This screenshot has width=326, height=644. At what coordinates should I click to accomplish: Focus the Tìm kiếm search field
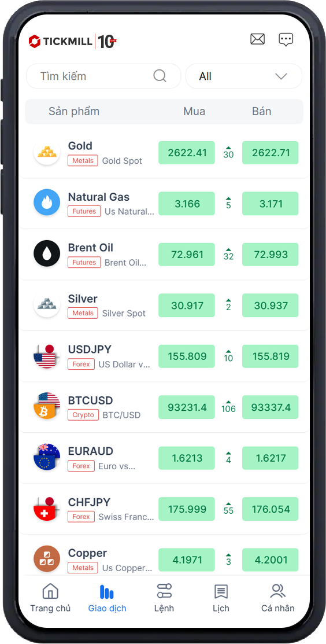tap(103, 76)
